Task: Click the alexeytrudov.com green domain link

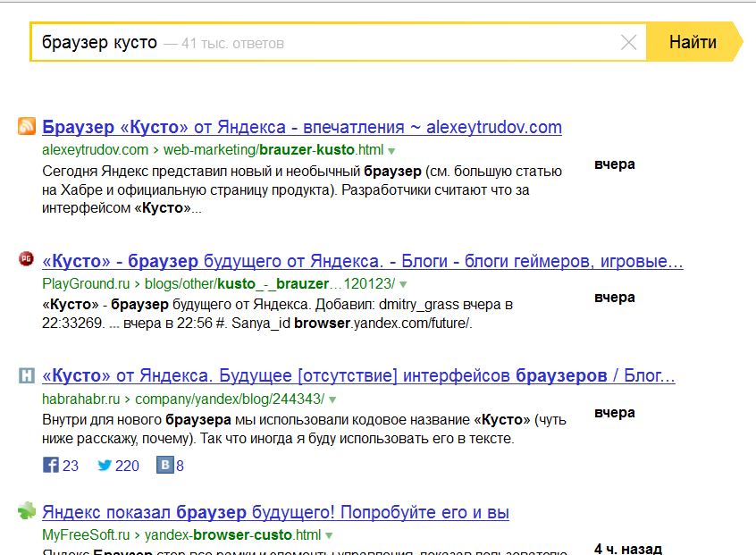Action: point(95,149)
